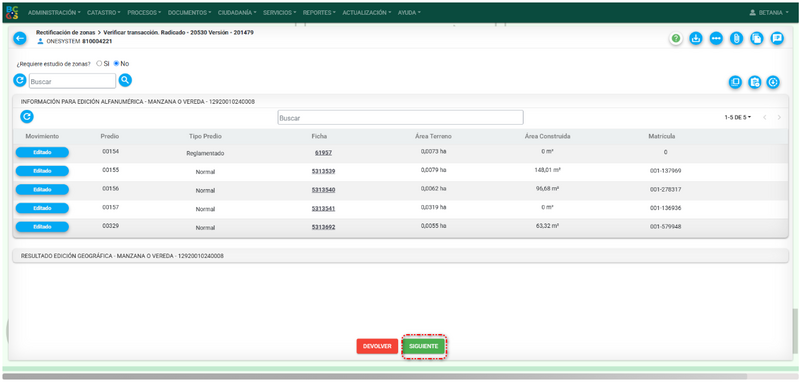
Task: Click the blue back arrow icon
Action: coord(19,38)
